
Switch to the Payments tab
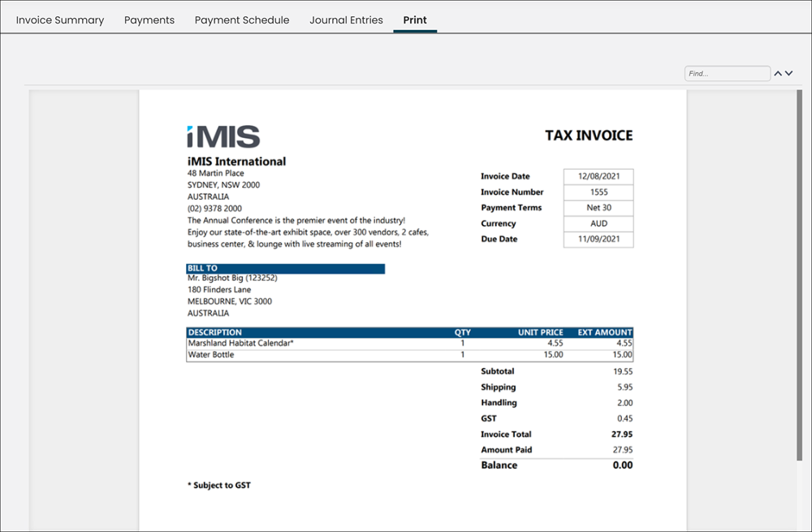[x=149, y=19]
